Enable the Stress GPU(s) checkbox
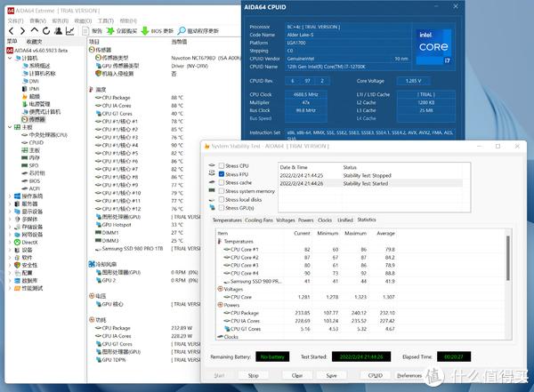Viewport: 534px width, 392px height. 222,208
